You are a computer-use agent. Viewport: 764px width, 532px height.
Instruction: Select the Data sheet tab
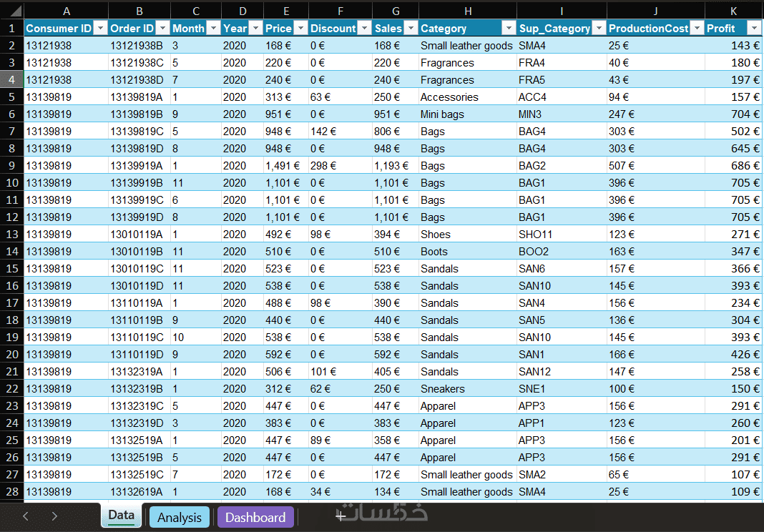click(x=122, y=516)
